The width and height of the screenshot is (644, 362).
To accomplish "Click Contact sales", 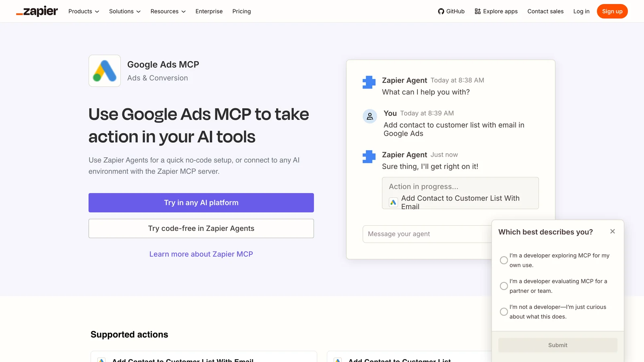I will (x=545, y=11).
